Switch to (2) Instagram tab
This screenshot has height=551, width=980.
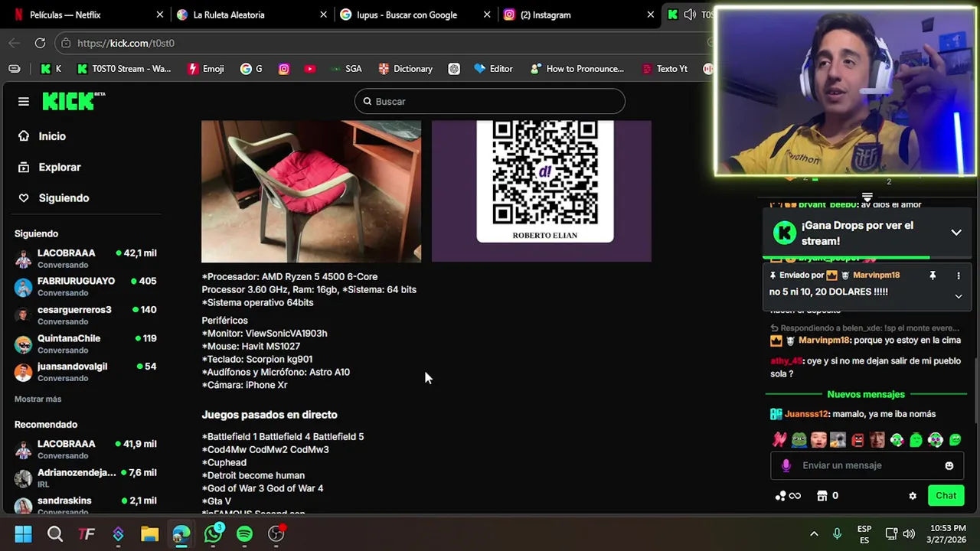[x=577, y=15]
